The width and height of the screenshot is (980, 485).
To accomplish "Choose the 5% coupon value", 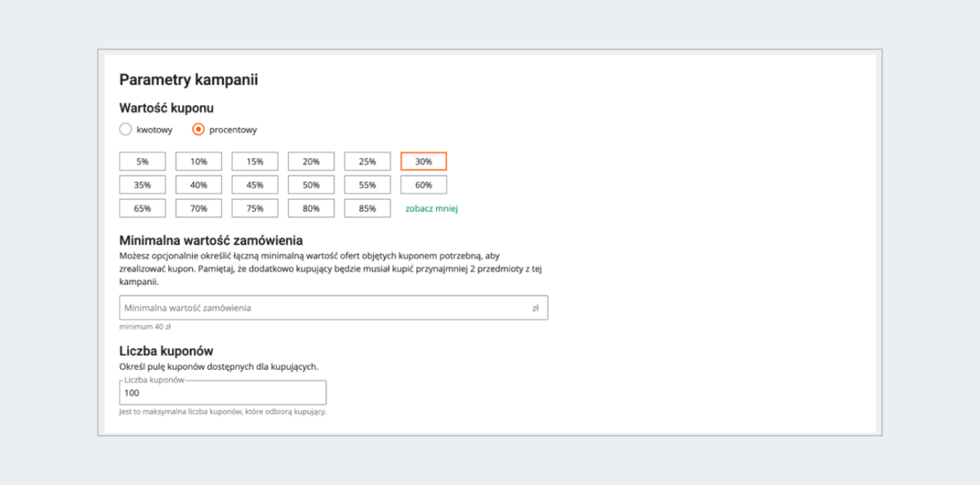I will pyautogui.click(x=143, y=162).
